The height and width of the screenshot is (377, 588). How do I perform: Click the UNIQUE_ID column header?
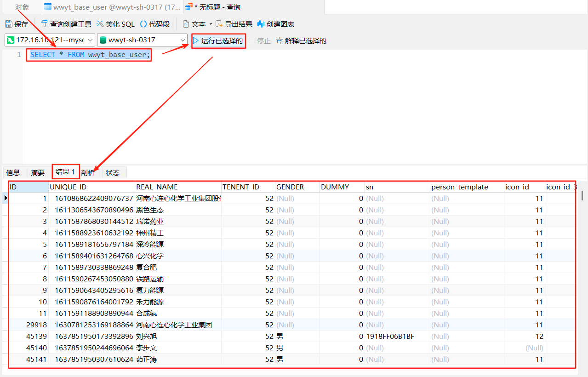(x=91, y=187)
